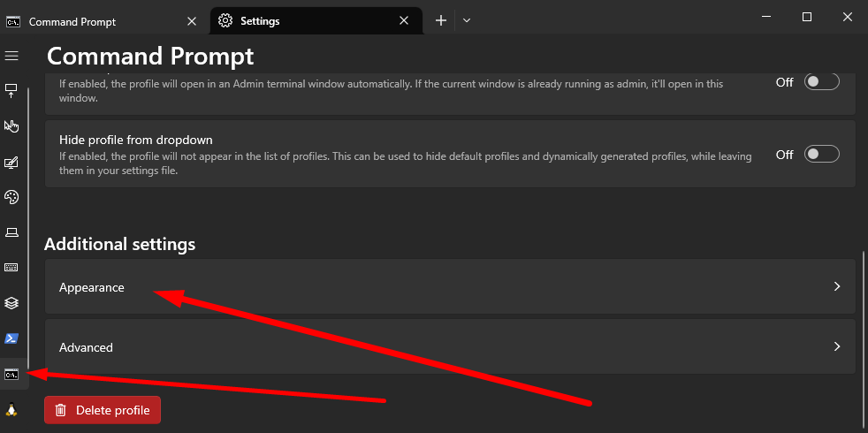Image resolution: width=868 pixels, height=433 pixels.
Task: Expand the Appearance additional settings
Action: click(449, 287)
